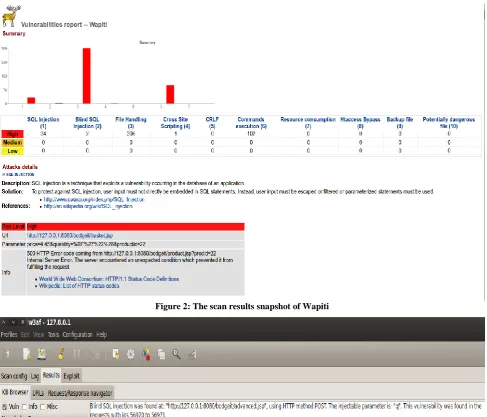Click the Potentially dangerous file (10) header
Screen dimensions: 487x417
pos(449,123)
